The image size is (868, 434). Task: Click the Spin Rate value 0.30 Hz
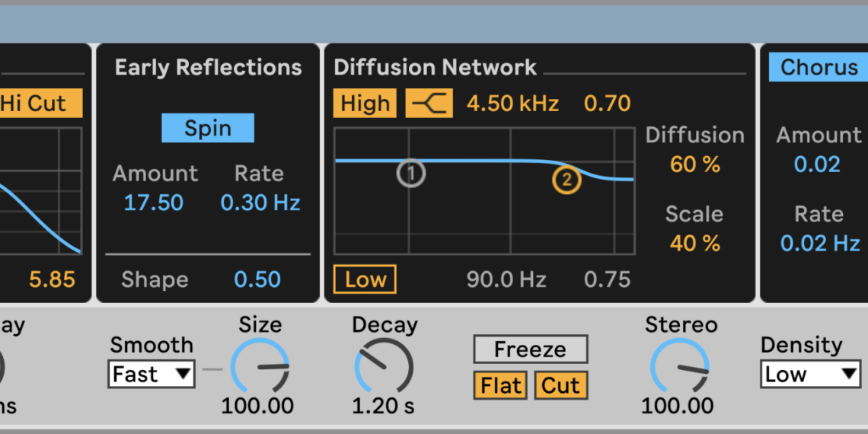click(260, 203)
